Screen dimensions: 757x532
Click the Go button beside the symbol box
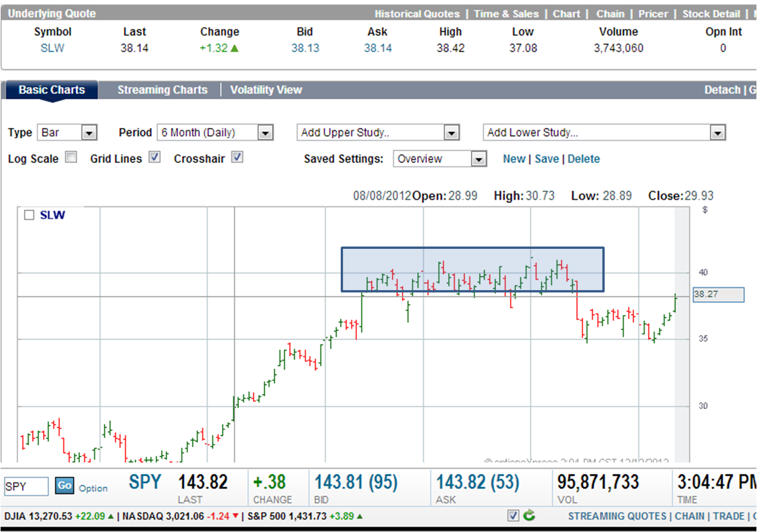tap(65, 486)
